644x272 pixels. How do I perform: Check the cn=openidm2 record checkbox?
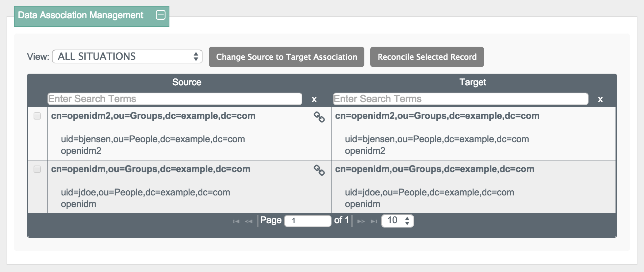tap(37, 116)
